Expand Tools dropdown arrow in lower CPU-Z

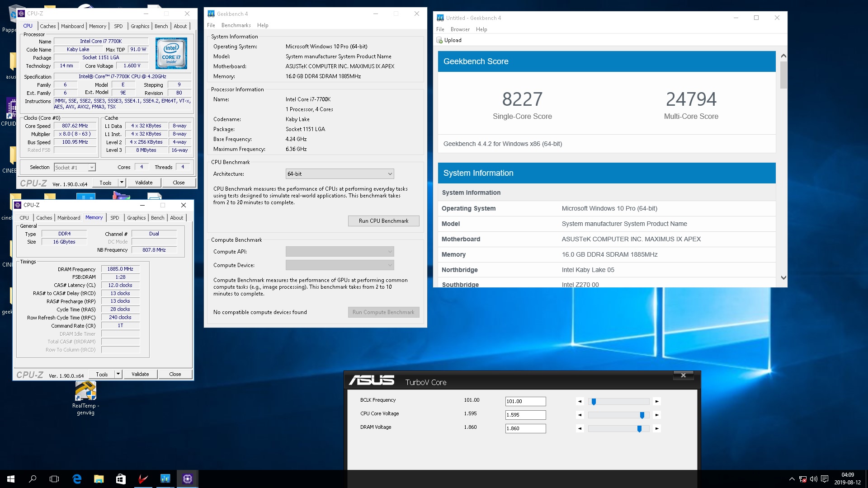coord(118,374)
